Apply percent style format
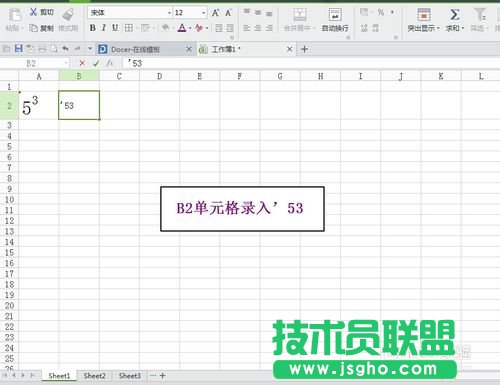 click(381, 13)
